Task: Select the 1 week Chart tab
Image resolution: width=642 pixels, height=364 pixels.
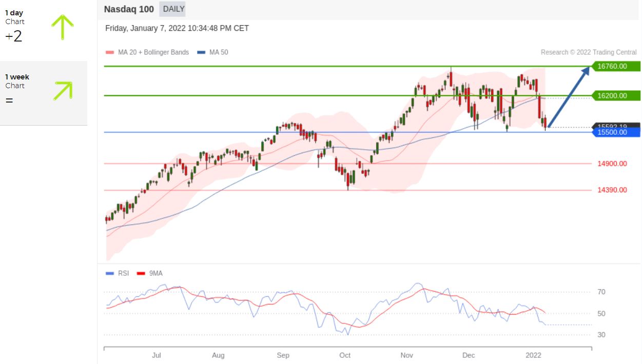Action: tap(44, 93)
